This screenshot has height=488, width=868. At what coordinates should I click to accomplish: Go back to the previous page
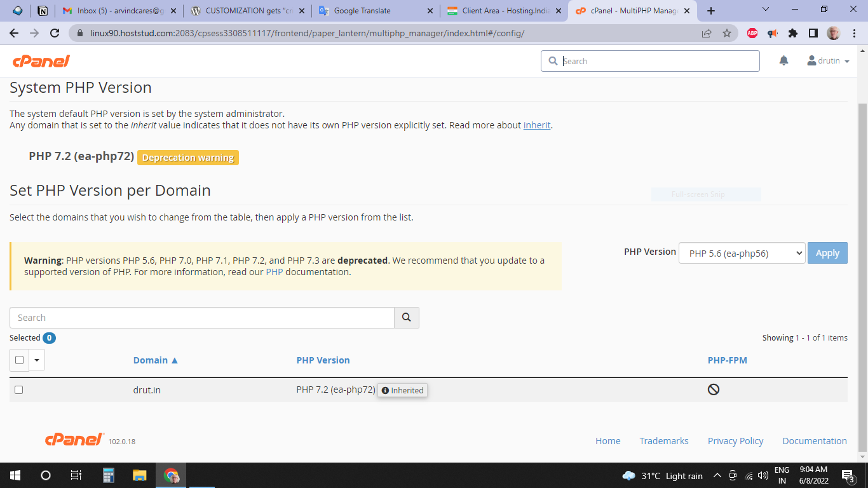[14, 33]
